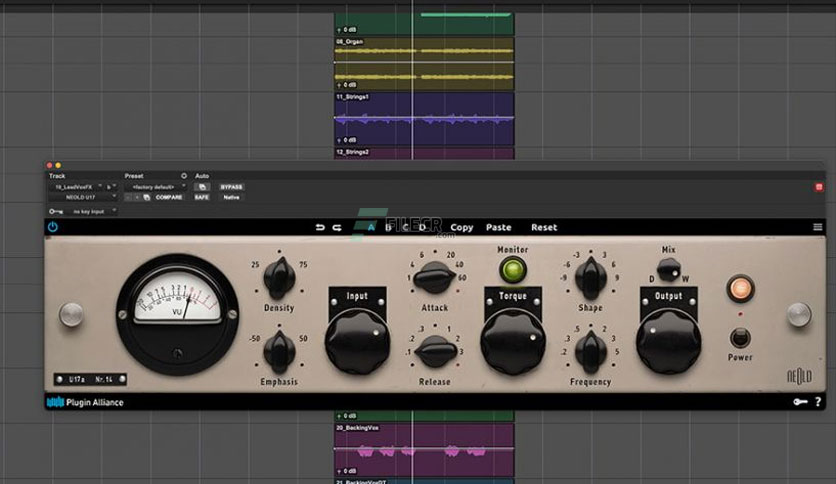Open the factory default preset dropdown
The width and height of the screenshot is (836, 484).
point(155,187)
